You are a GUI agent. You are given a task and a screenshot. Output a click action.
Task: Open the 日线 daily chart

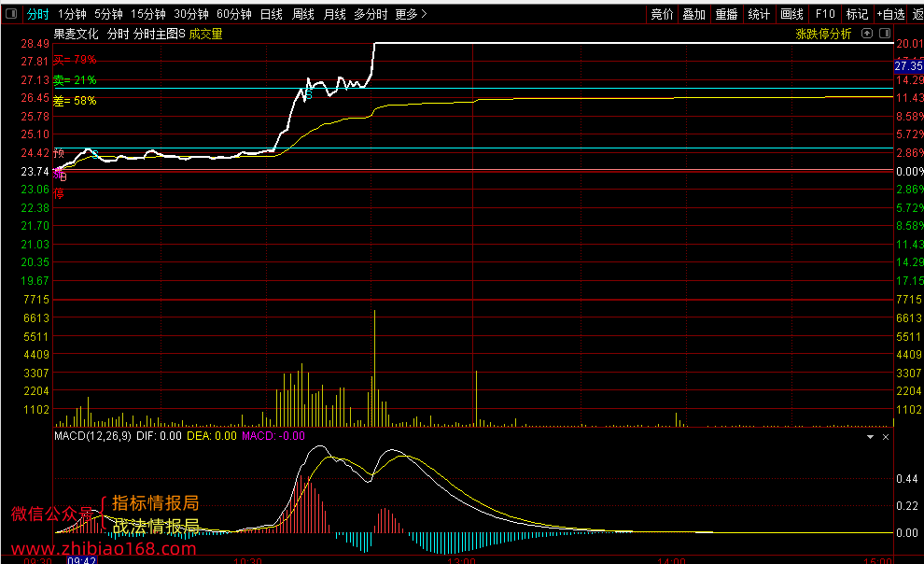pyautogui.click(x=271, y=14)
